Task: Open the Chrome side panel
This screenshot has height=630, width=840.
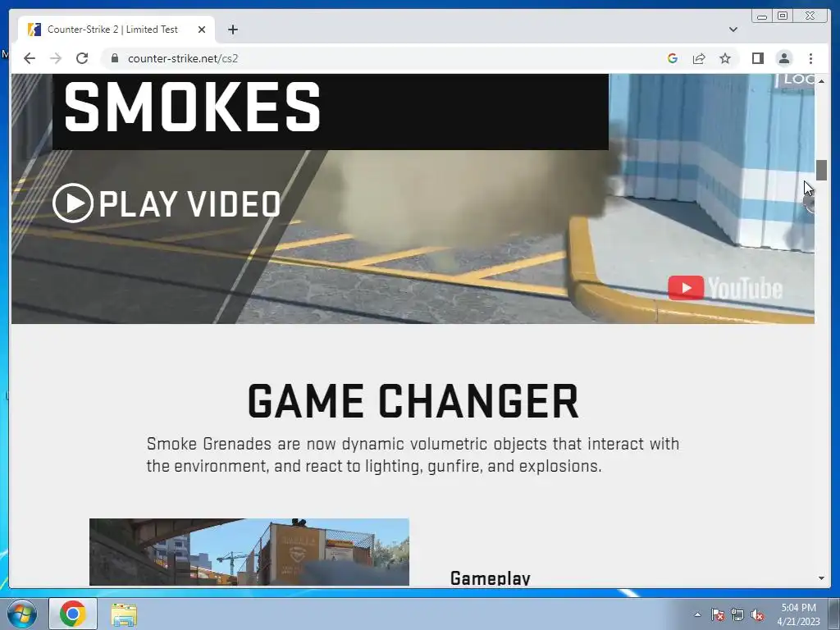Action: point(757,58)
